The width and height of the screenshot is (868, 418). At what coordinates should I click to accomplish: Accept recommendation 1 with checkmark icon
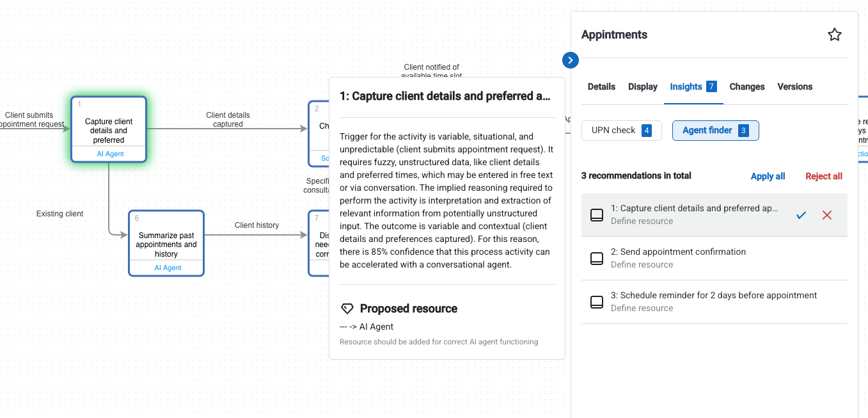(x=801, y=215)
